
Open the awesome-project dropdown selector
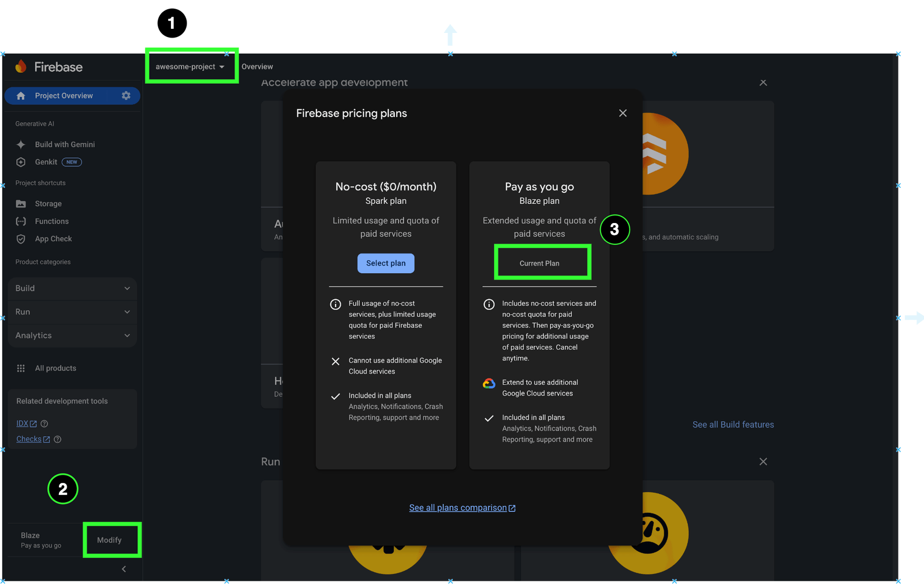point(190,66)
